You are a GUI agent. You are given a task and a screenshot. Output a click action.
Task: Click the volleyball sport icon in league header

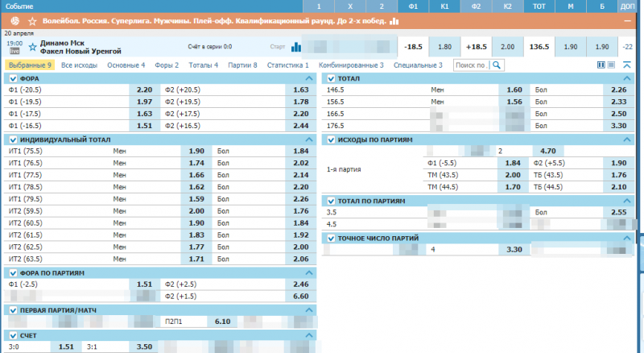11,20
